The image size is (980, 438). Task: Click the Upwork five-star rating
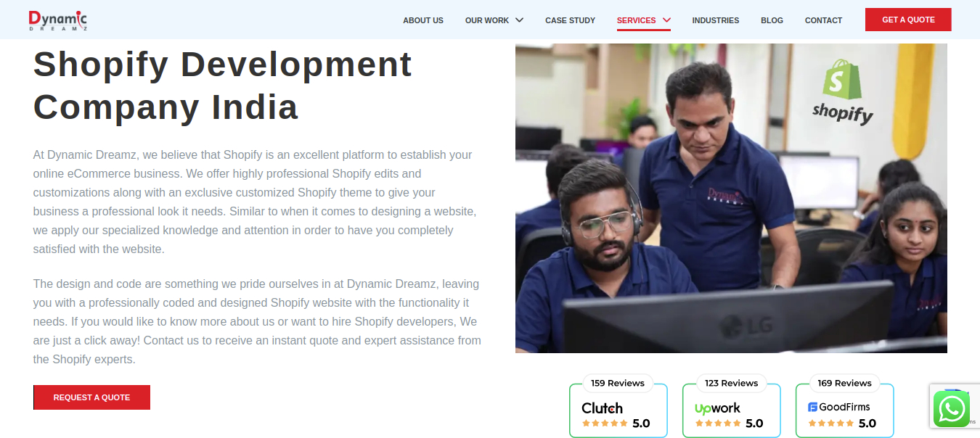(x=718, y=423)
